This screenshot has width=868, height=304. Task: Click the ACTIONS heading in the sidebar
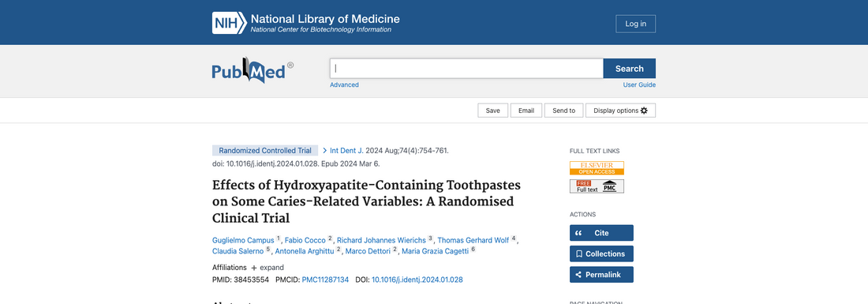point(582,214)
